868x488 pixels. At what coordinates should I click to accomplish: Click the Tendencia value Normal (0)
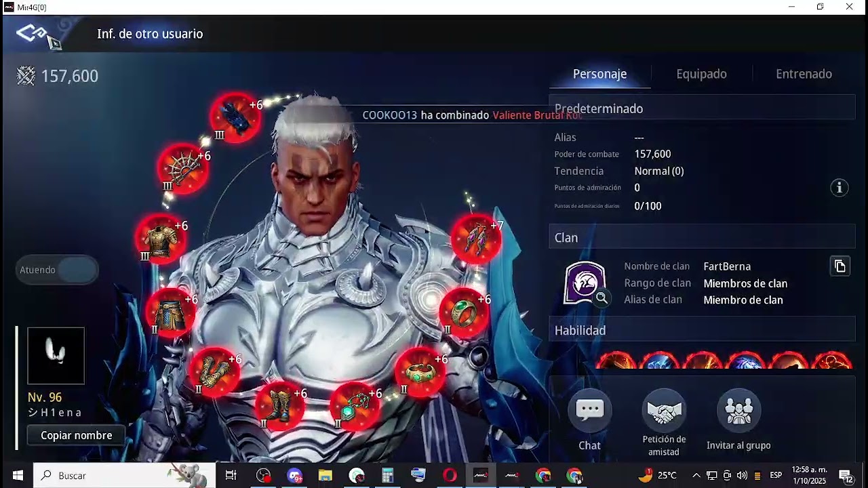[659, 171]
